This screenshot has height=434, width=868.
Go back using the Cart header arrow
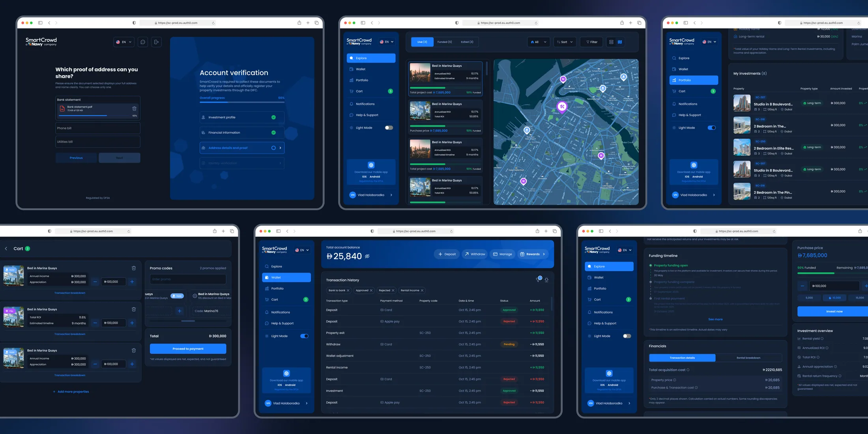click(6, 249)
